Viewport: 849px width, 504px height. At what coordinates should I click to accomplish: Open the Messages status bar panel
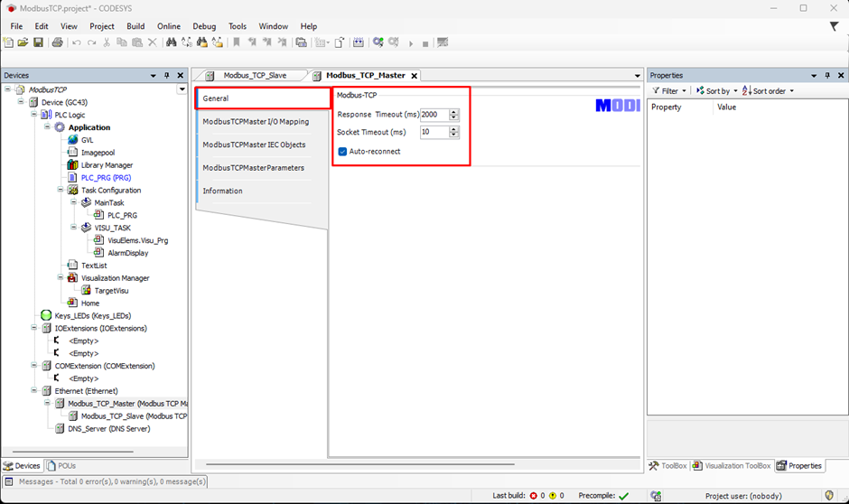coord(106,481)
